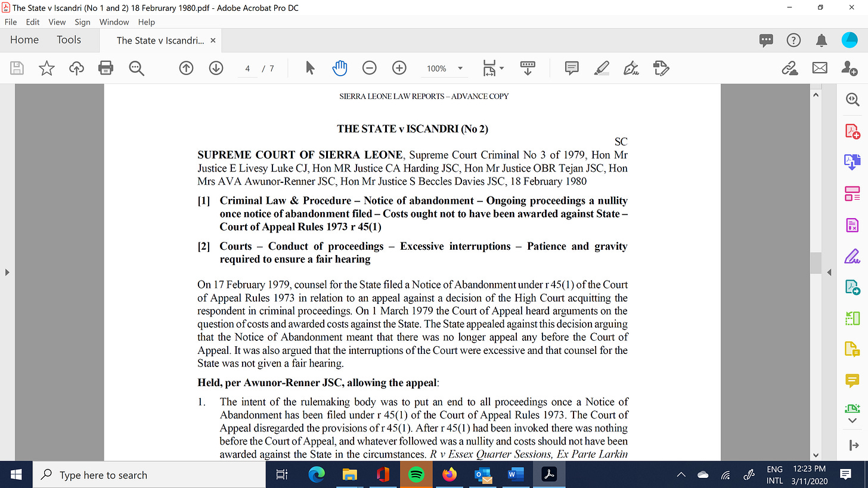Screen dimensions: 868x488
Task: Select The State v Iscandri document tab
Action: pyautogui.click(x=160, y=41)
